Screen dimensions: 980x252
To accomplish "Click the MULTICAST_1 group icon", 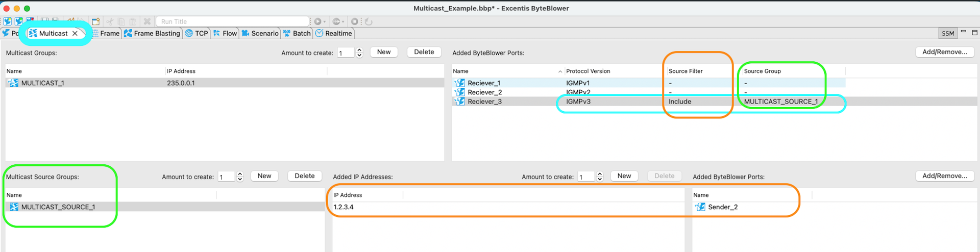I will coord(13,83).
